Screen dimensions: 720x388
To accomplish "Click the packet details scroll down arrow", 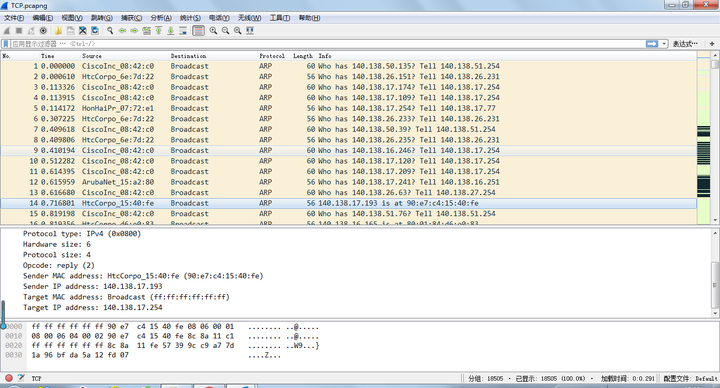I will tap(715, 313).
